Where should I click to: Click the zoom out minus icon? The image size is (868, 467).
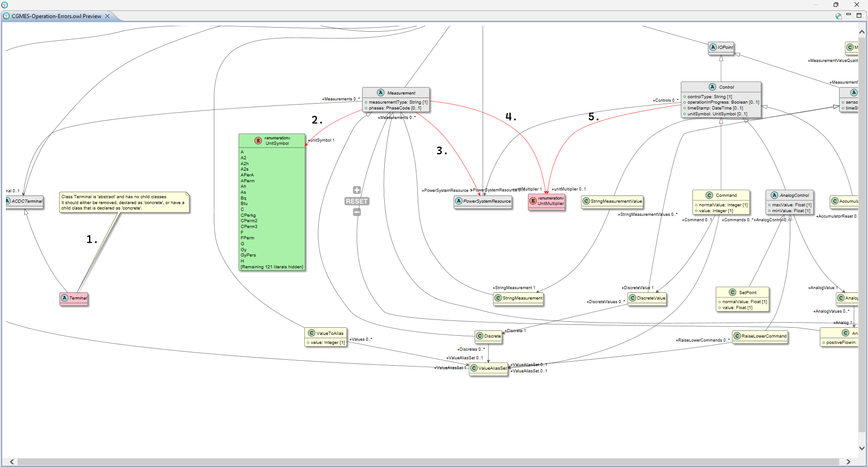click(357, 212)
